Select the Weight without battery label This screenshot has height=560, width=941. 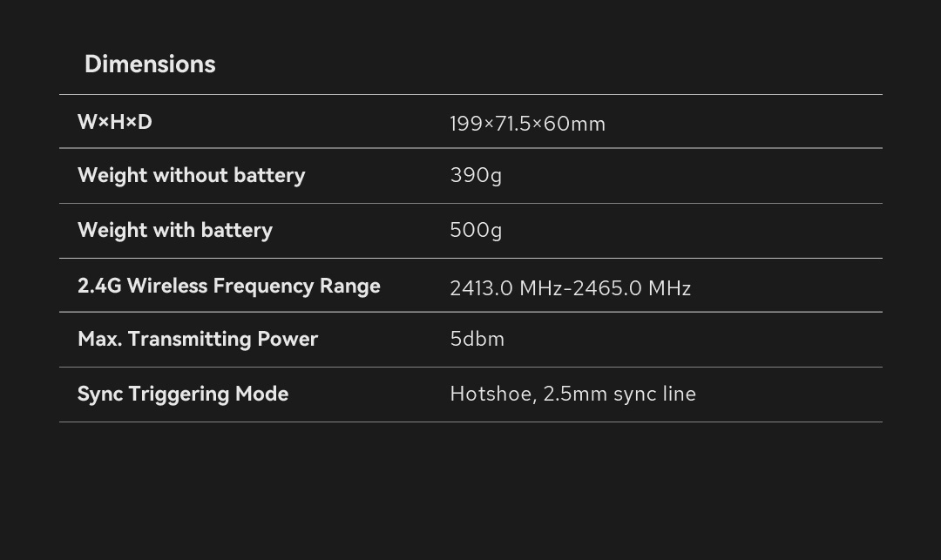[x=192, y=175]
